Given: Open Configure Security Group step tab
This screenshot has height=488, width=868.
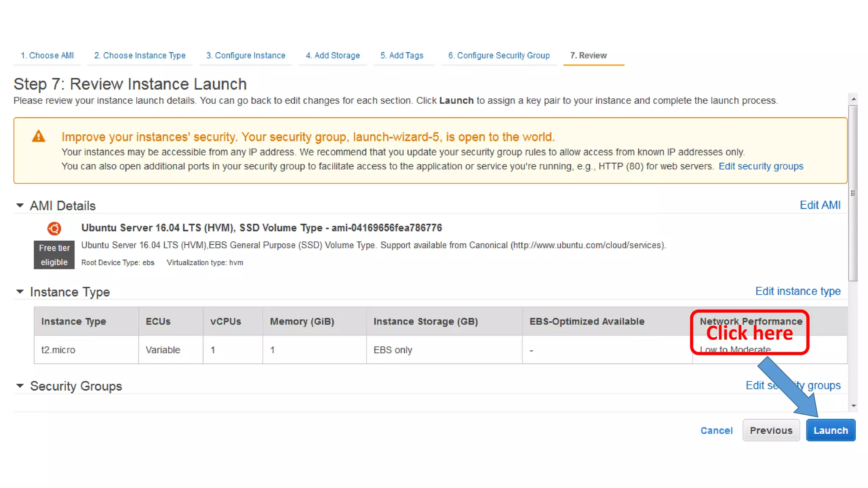Looking at the screenshot, I should 499,55.
